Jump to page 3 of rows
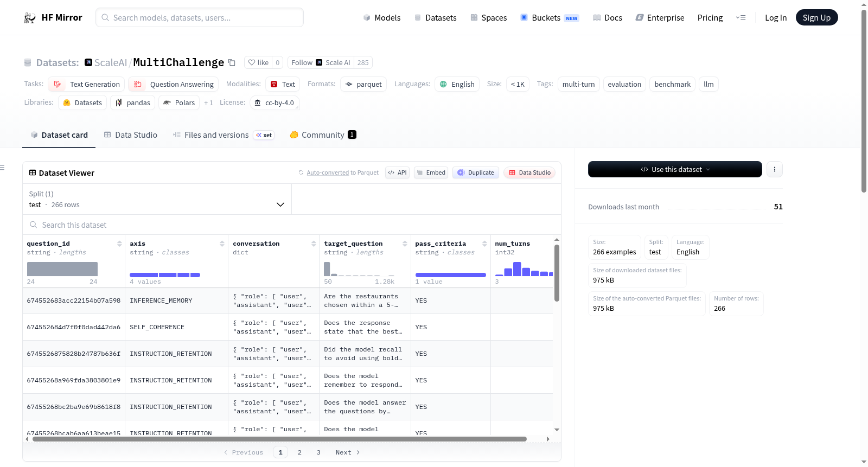Image resolution: width=868 pixels, height=467 pixels. tap(318, 452)
